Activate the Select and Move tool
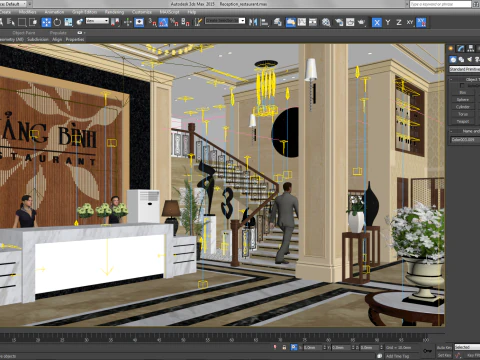The image size is (480, 360). (46, 22)
